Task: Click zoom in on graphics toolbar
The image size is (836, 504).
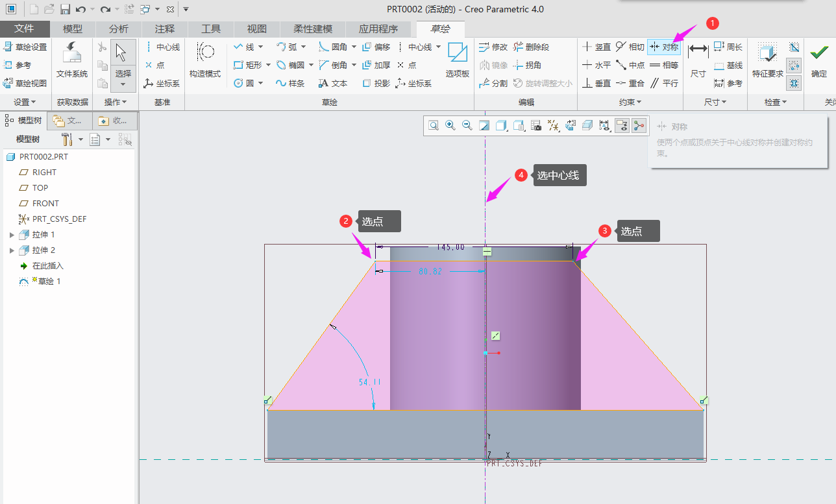Action: 450,125
